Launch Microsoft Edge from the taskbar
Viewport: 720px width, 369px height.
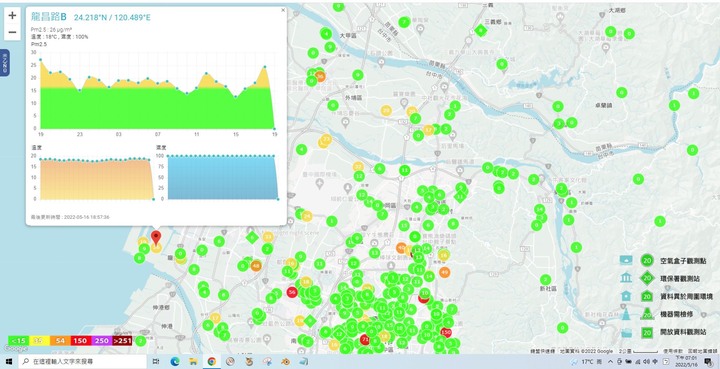(174, 362)
